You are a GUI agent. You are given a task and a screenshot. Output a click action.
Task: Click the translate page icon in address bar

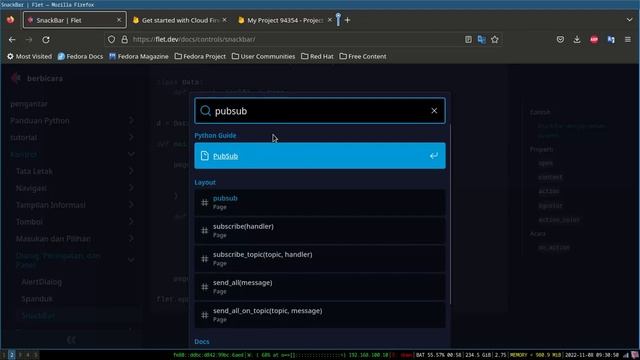482,40
